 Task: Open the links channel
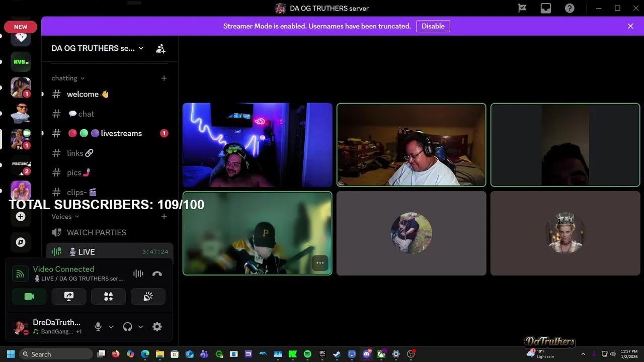110,153
